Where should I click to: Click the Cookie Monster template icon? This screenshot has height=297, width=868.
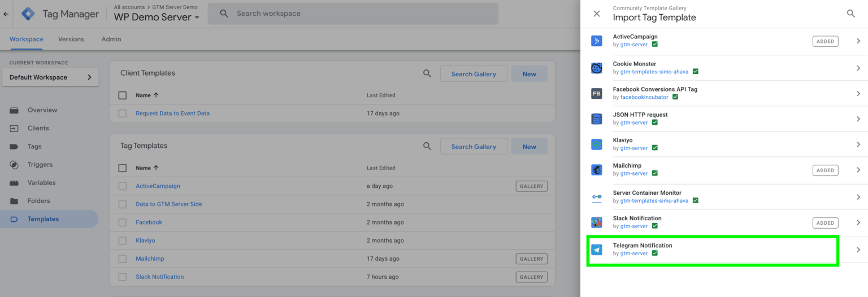pyautogui.click(x=597, y=68)
